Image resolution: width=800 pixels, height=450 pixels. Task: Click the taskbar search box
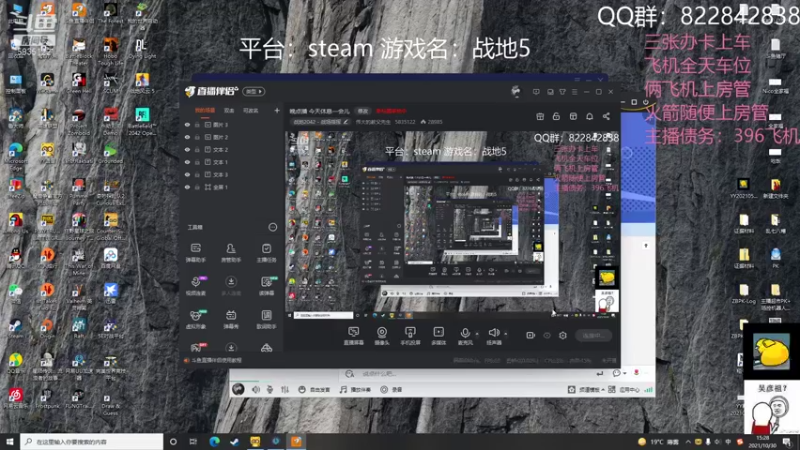[92, 442]
